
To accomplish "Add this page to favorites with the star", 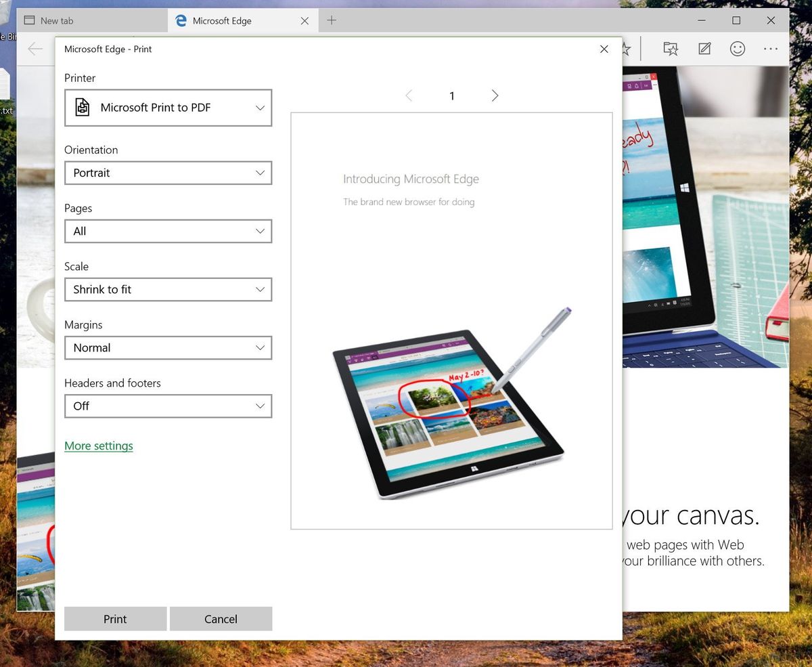I will (x=626, y=48).
